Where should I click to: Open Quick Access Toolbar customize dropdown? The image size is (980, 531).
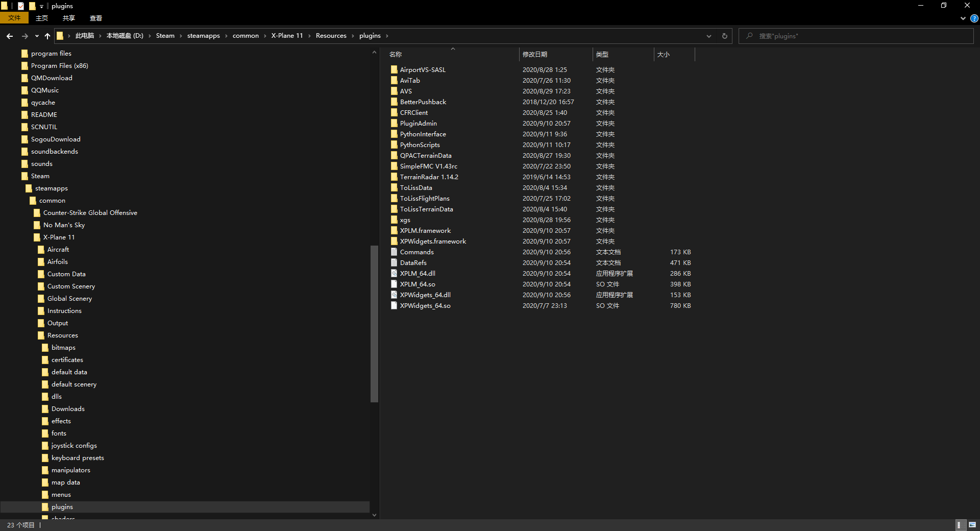(41, 7)
